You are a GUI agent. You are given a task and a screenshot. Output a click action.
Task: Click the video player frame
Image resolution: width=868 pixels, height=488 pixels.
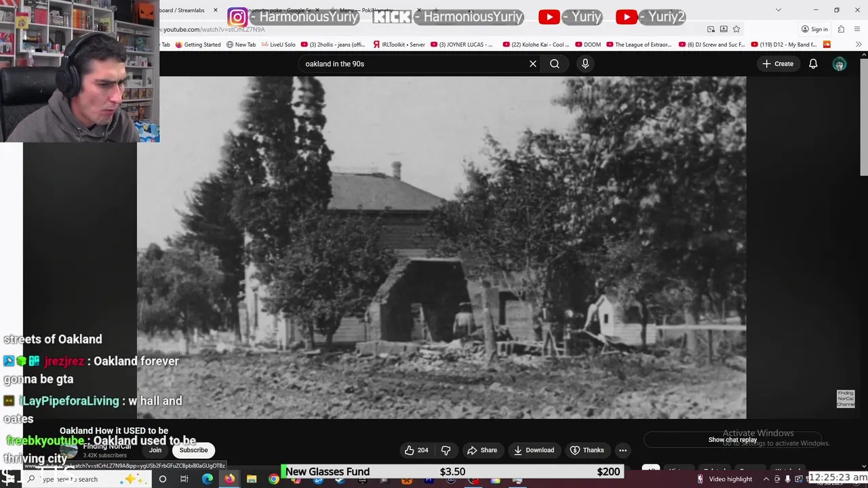[441, 247]
